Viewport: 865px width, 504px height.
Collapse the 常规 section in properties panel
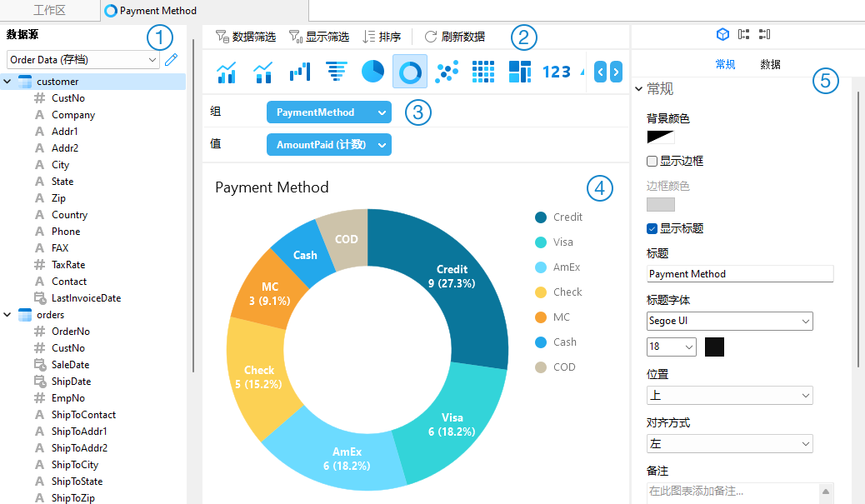coord(638,89)
